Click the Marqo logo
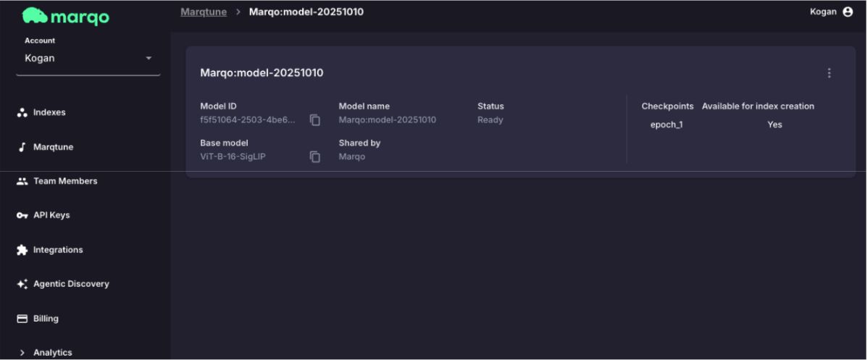This screenshot has width=868, height=360. coord(65,15)
